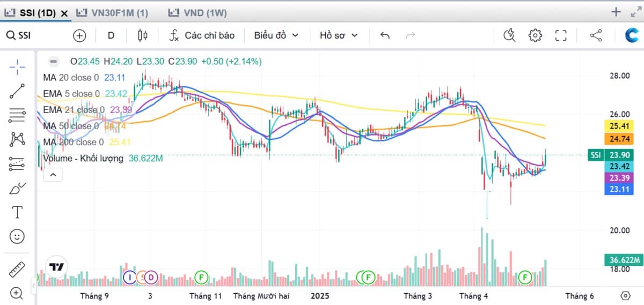The height and width of the screenshot is (305, 644).
Task: Undo the last chart action
Action: point(385,35)
